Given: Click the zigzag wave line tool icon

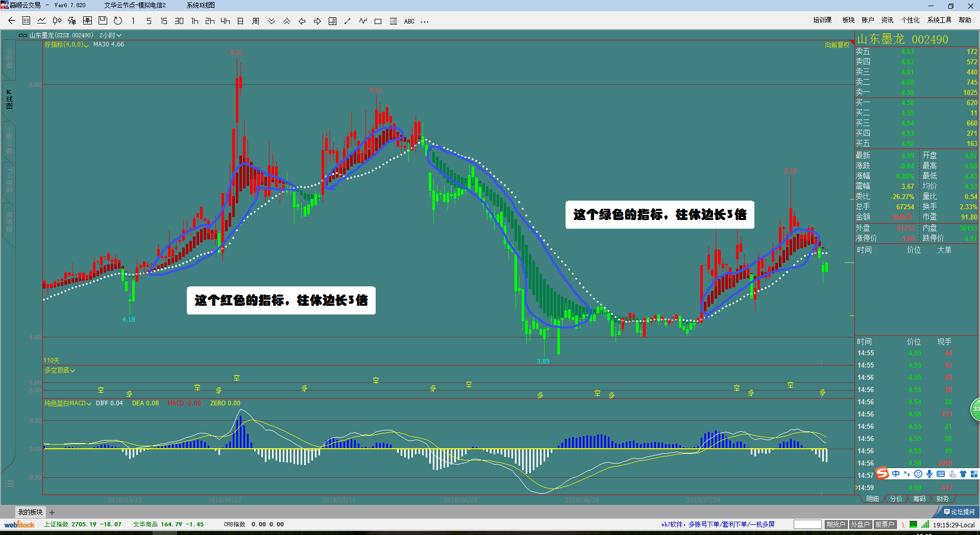Looking at the screenshot, I should tap(363, 21).
